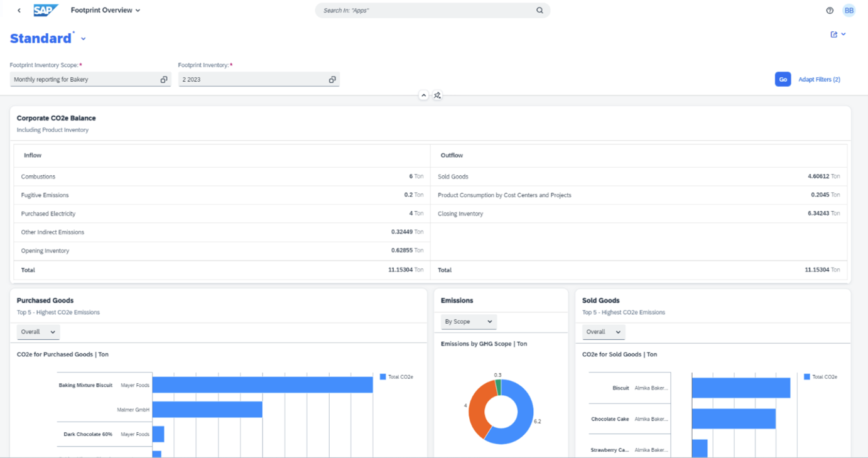This screenshot has width=868, height=458.
Task: Click the back navigation arrow
Action: point(19,11)
